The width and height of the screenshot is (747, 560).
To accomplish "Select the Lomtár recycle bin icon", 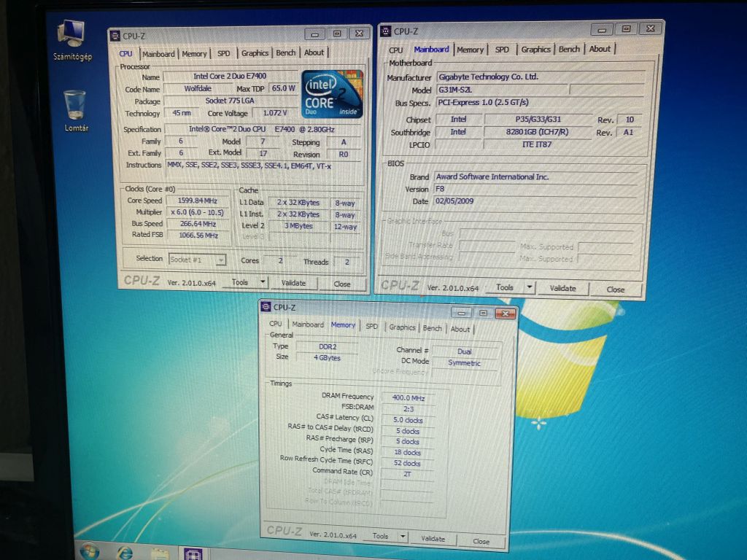I will (x=75, y=111).
